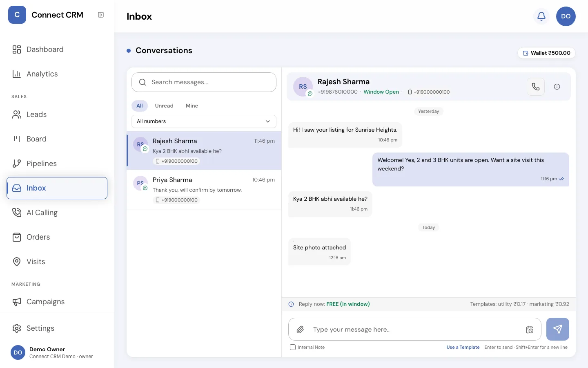Open Campaigns under Marketing
The width and height of the screenshot is (588, 368).
point(57,302)
